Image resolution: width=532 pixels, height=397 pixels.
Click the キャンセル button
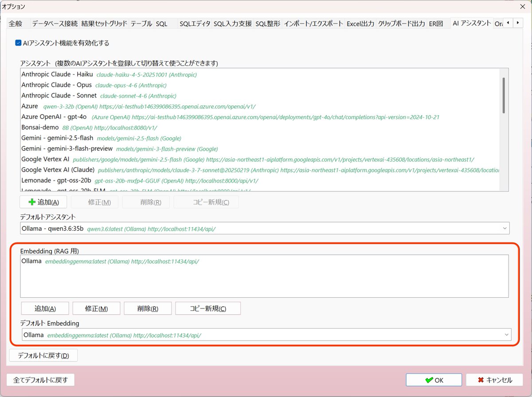[x=495, y=380]
